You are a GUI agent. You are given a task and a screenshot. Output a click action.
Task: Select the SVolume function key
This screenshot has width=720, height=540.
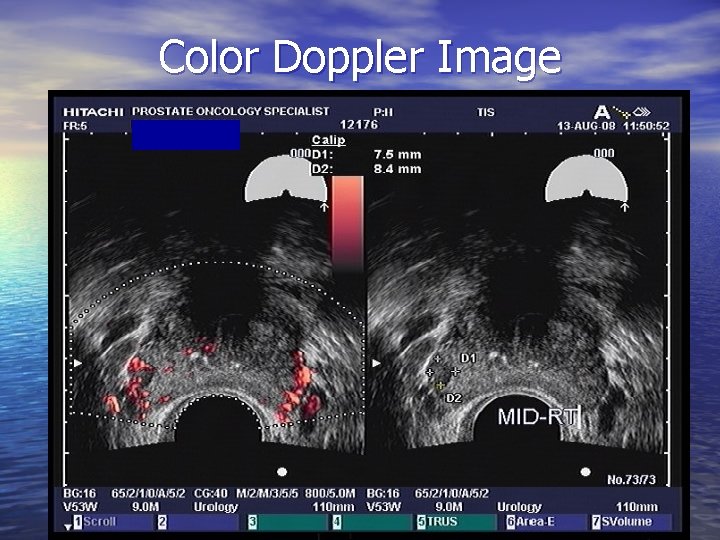[631, 522]
